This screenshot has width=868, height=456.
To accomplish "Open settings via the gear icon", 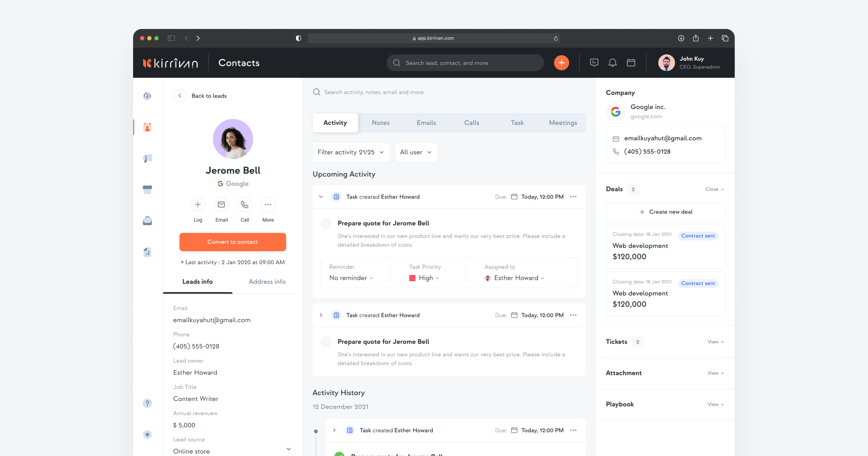I will click(147, 434).
